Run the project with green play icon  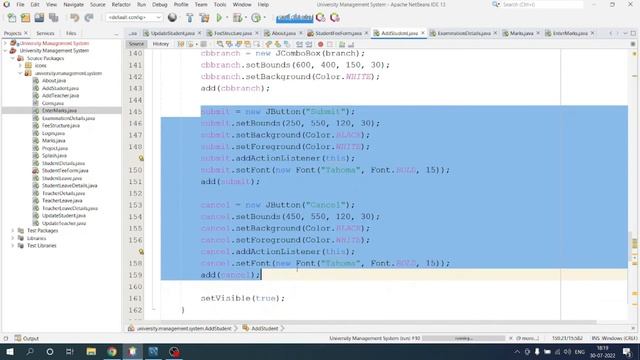tap(219, 18)
